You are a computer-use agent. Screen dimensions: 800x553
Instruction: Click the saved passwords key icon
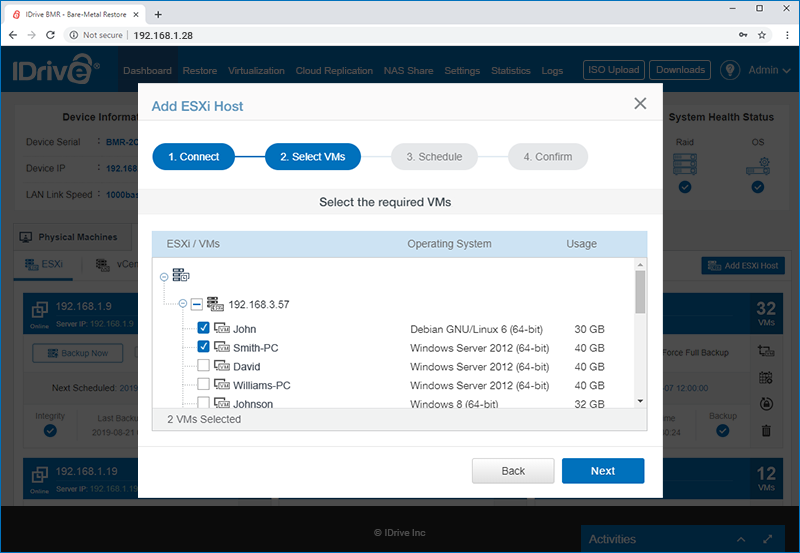tap(743, 35)
